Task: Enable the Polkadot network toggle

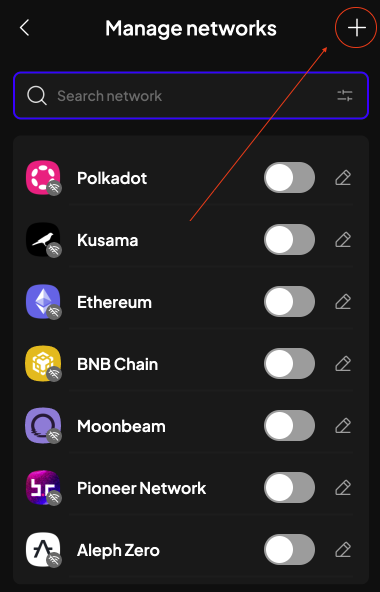Action: click(289, 178)
